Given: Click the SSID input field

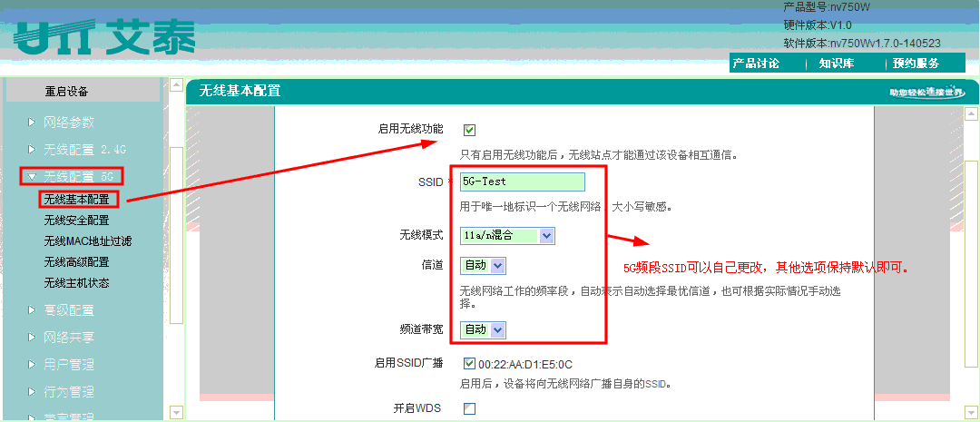Looking at the screenshot, I should point(522,182).
